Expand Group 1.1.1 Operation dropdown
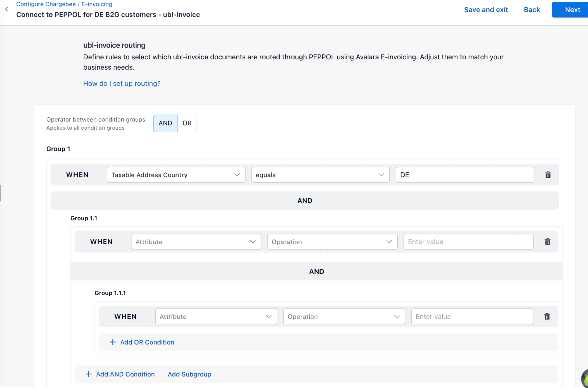 coord(344,317)
